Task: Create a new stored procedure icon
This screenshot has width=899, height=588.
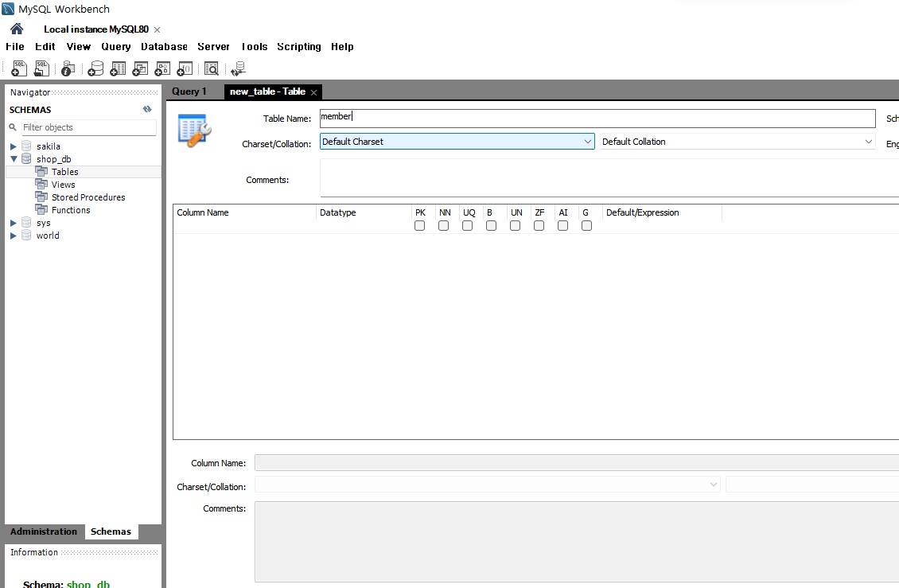Action: (x=162, y=69)
